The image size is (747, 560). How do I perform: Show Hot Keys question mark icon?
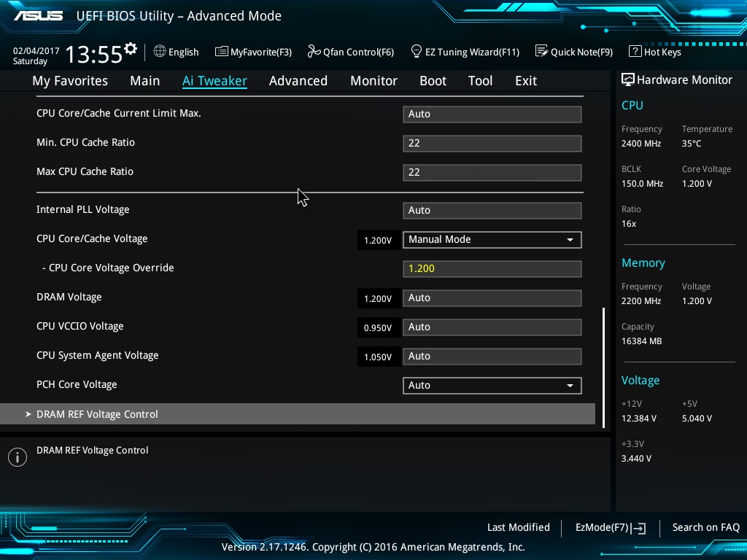point(635,51)
